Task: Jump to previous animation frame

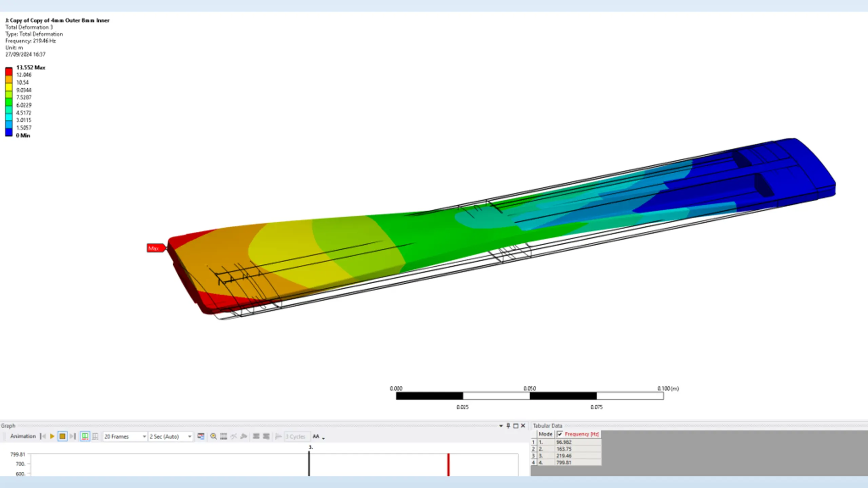Action: pyautogui.click(x=43, y=436)
